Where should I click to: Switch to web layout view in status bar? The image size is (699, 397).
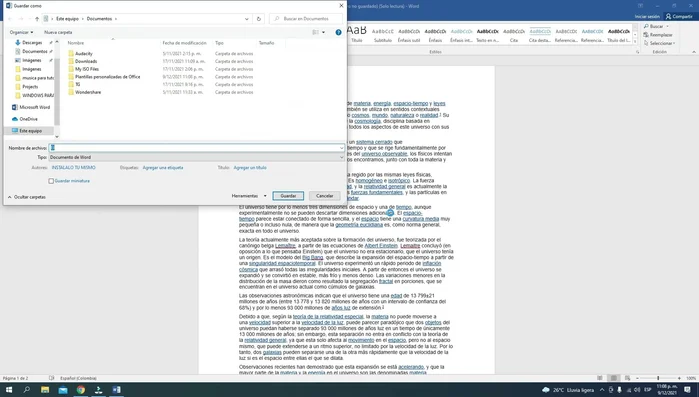pyautogui.click(x=628, y=378)
